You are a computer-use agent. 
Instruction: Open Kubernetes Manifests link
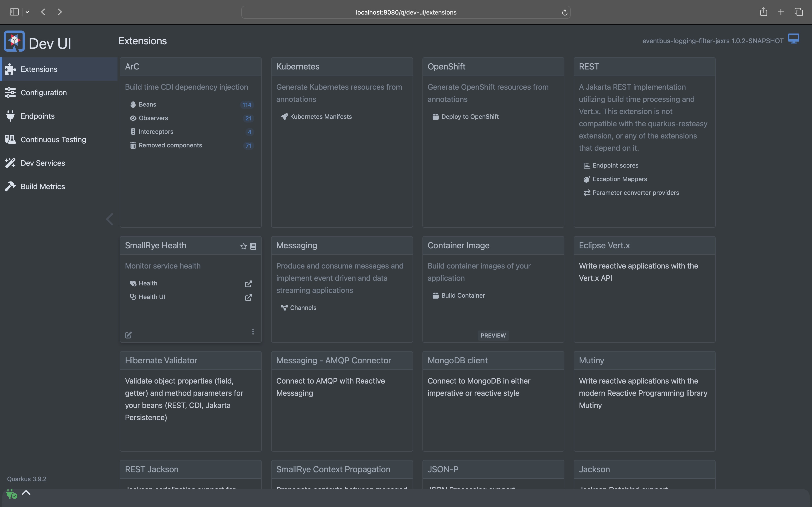coord(320,117)
